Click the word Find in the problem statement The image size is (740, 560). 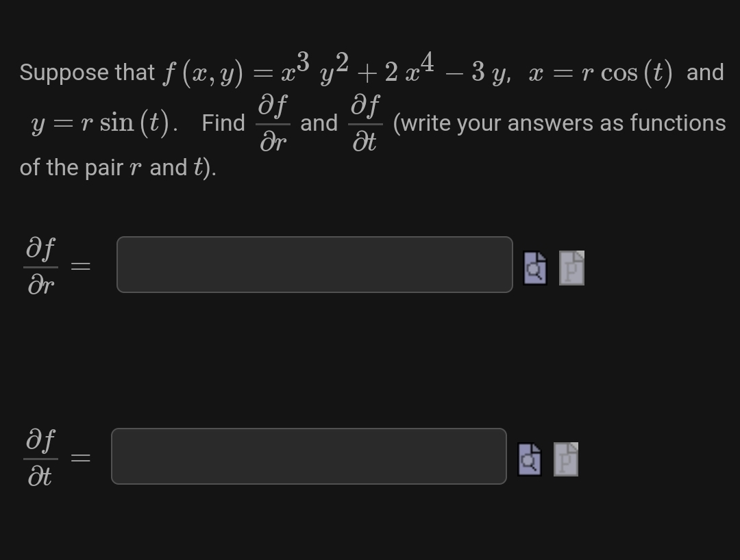(221, 123)
